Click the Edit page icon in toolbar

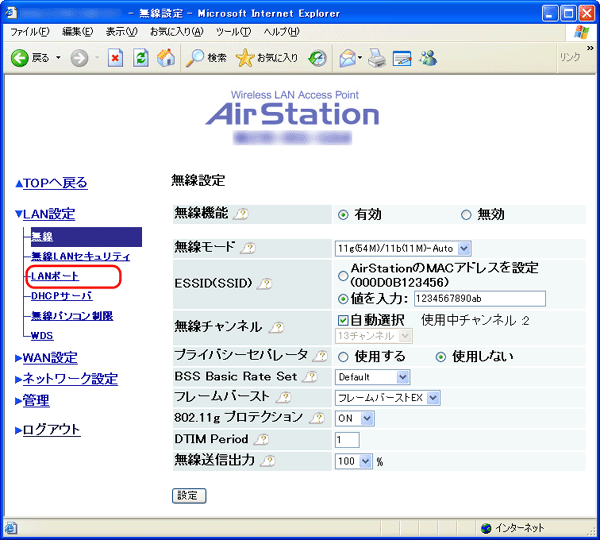402,58
